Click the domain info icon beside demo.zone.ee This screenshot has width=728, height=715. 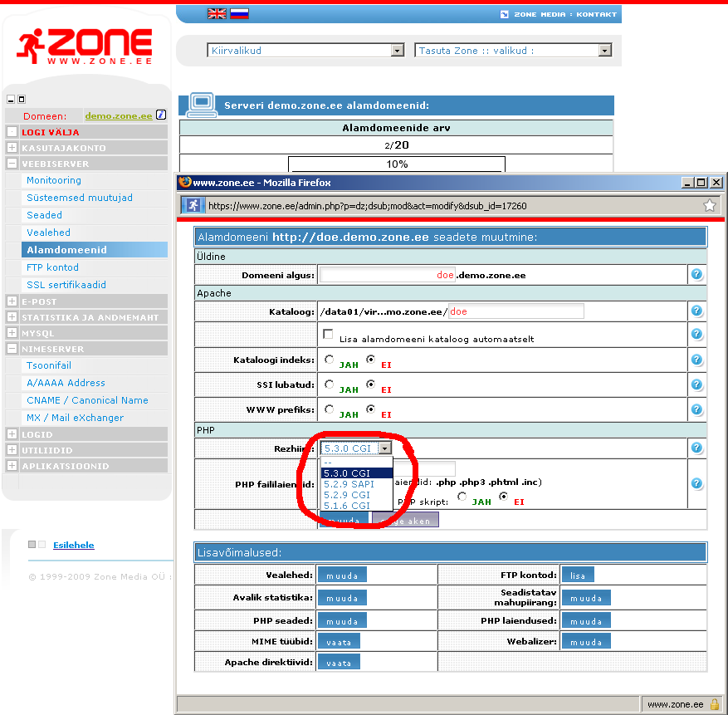point(161,115)
